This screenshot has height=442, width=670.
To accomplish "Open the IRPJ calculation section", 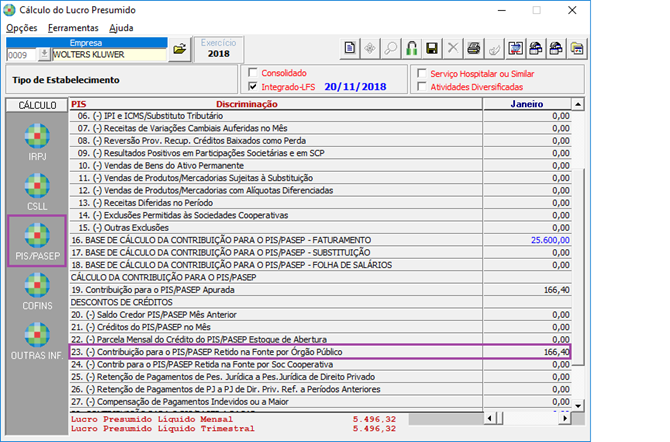I will (37, 142).
